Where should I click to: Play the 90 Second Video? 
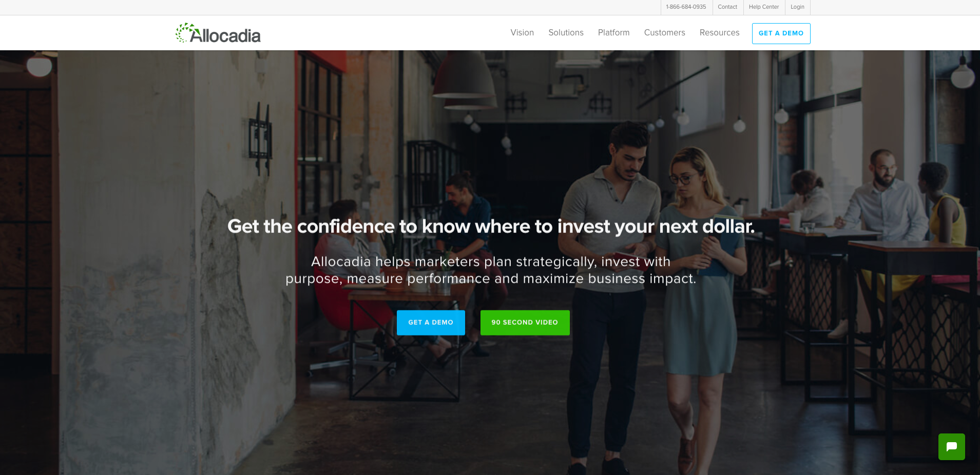[x=525, y=323]
